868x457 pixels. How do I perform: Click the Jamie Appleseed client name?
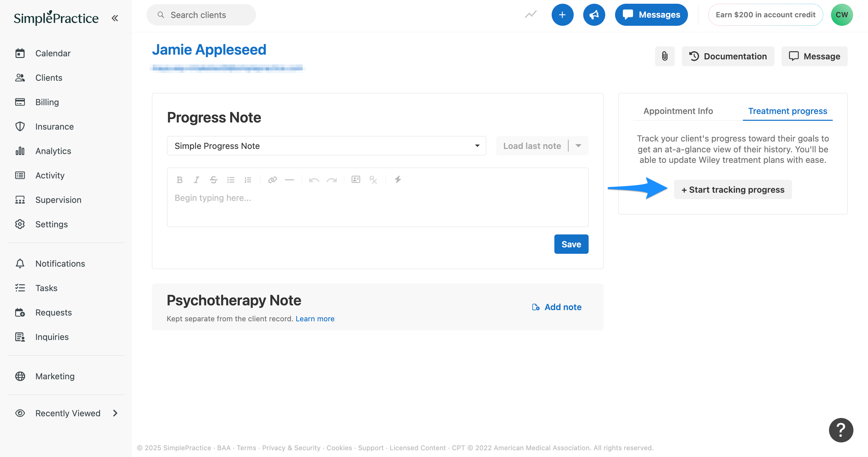[209, 50]
